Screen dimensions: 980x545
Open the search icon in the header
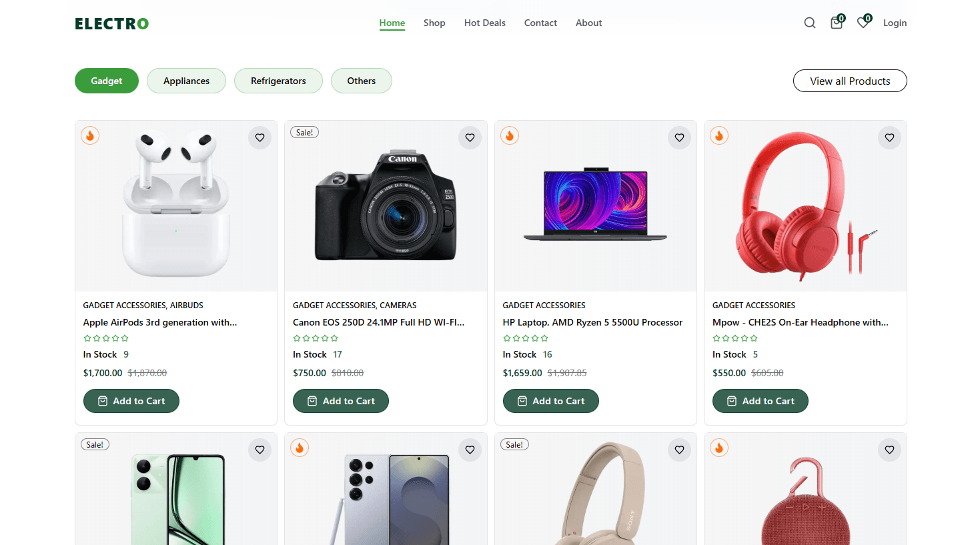pos(809,22)
